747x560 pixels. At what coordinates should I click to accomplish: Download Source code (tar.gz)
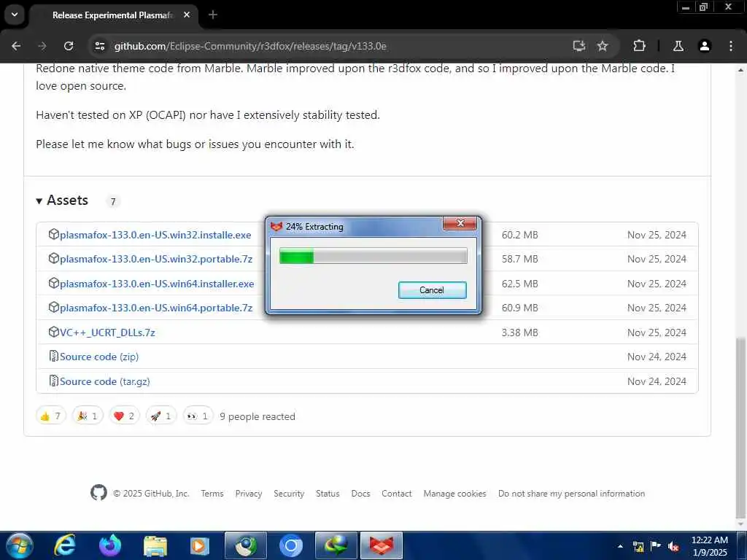pyautogui.click(x=105, y=381)
